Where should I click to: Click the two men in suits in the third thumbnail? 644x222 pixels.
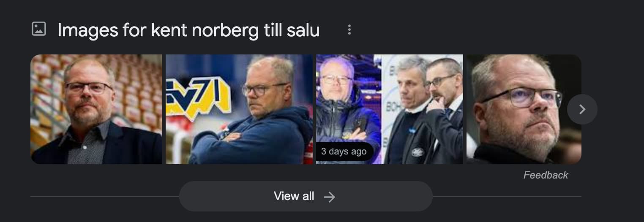pos(424,110)
